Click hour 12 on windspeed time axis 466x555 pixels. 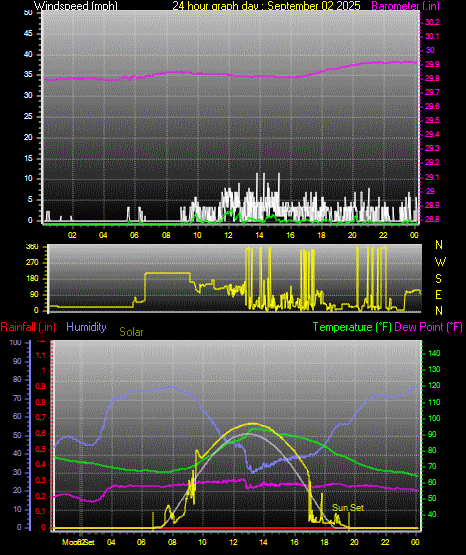pyautogui.click(x=228, y=235)
